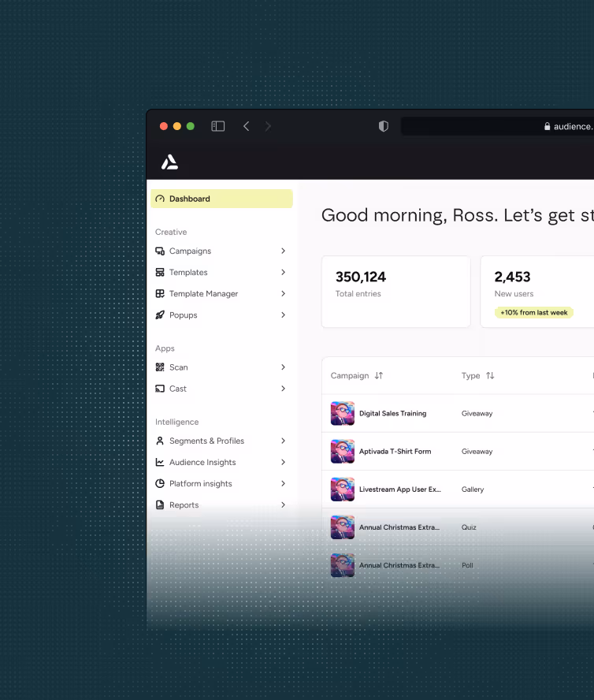Click the browser forward arrow
The image size is (594, 700).
(268, 126)
